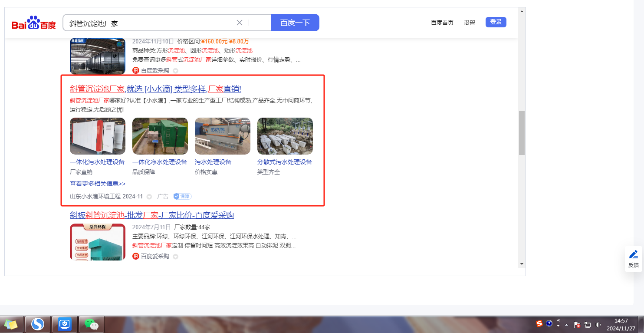This screenshot has height=333, width=644.
Task: Click the network tray icon
Action: tap(588, 325)
